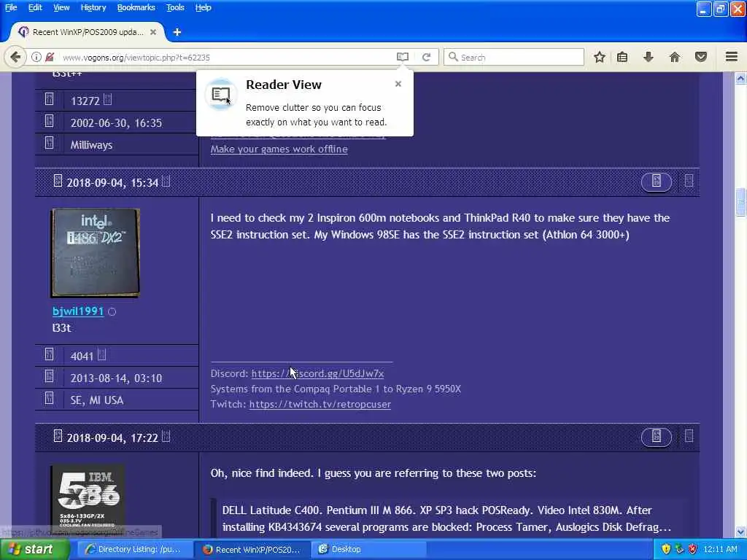Open site information icon in address bar
The image size is (747, 560).
tap(36, 57)
